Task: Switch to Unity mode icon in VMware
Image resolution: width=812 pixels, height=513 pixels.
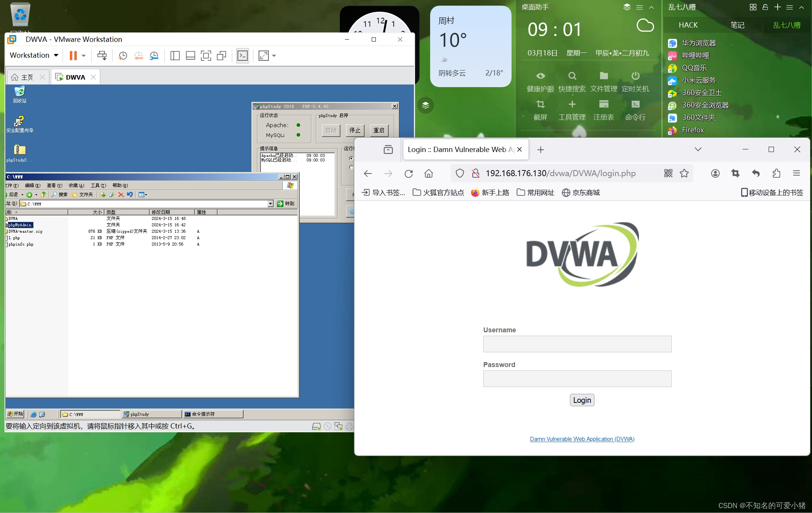Action: coord(222,56)
